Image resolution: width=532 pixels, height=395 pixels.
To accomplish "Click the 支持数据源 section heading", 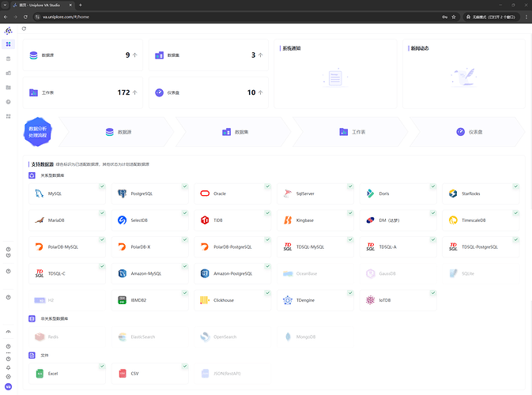I will point(43,164).
